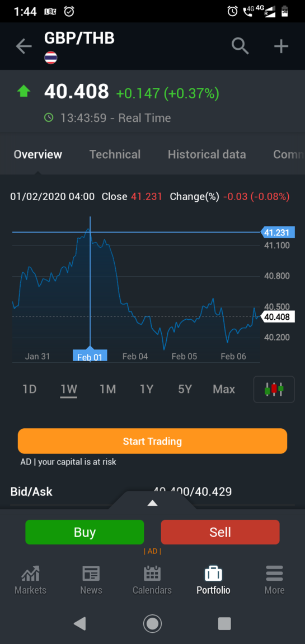Image resolution: width=305 pixels, height=644 pixels.
Task: Switch to candlestick chart view
Action: tap(274, 389)
